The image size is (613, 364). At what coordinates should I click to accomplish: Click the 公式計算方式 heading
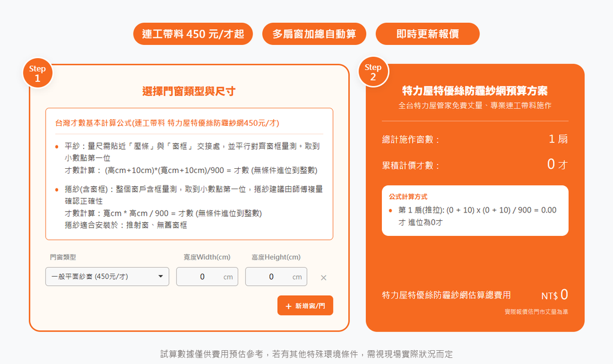click(x=408, y=196)
